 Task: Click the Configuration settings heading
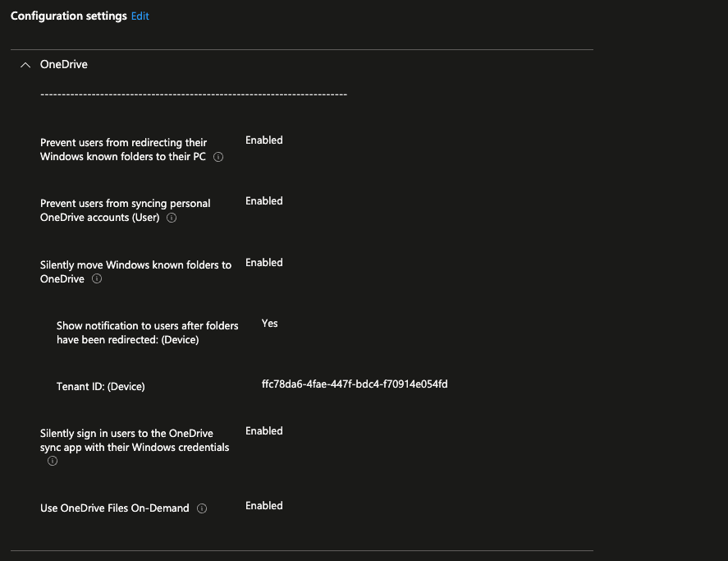pos(68,16)
